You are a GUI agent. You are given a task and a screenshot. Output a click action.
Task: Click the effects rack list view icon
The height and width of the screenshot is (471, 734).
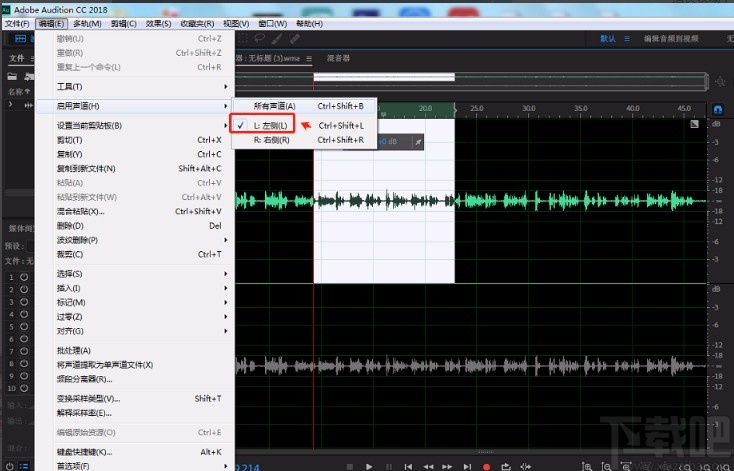[x=24, y=466]
